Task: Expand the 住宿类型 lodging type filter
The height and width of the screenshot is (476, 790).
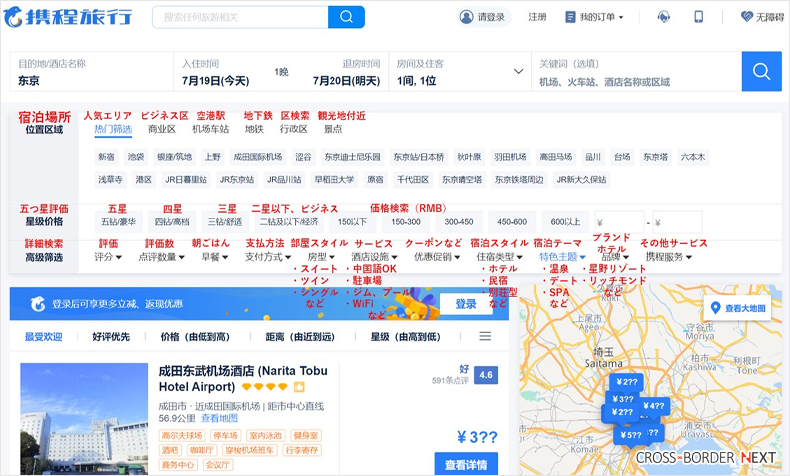Action: pos(499,257)
